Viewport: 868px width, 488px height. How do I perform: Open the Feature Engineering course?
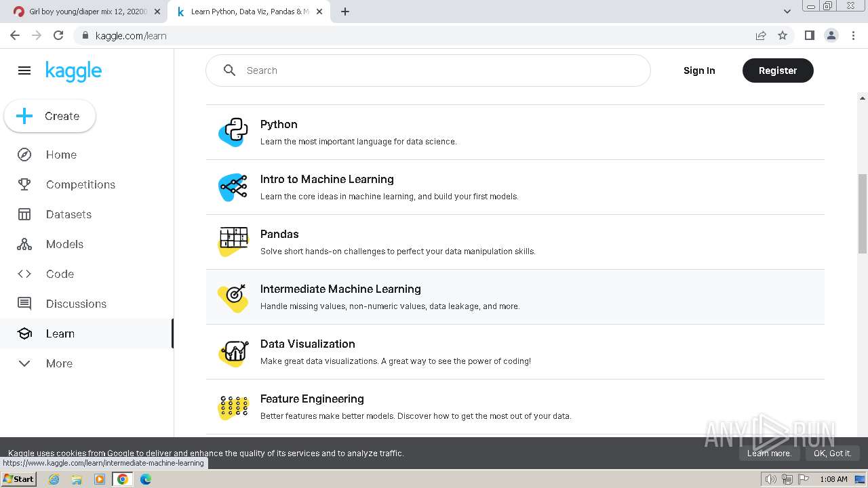point(515,407)
